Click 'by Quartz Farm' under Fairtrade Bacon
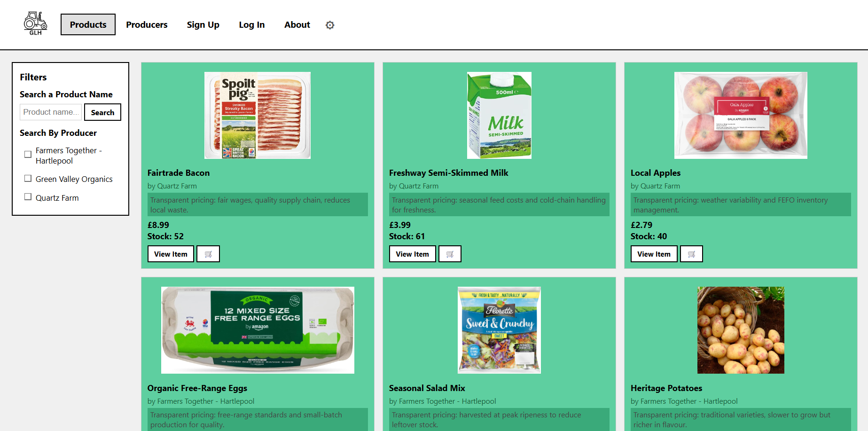This screenshot has height=431, width=868. tap(172, 186)
